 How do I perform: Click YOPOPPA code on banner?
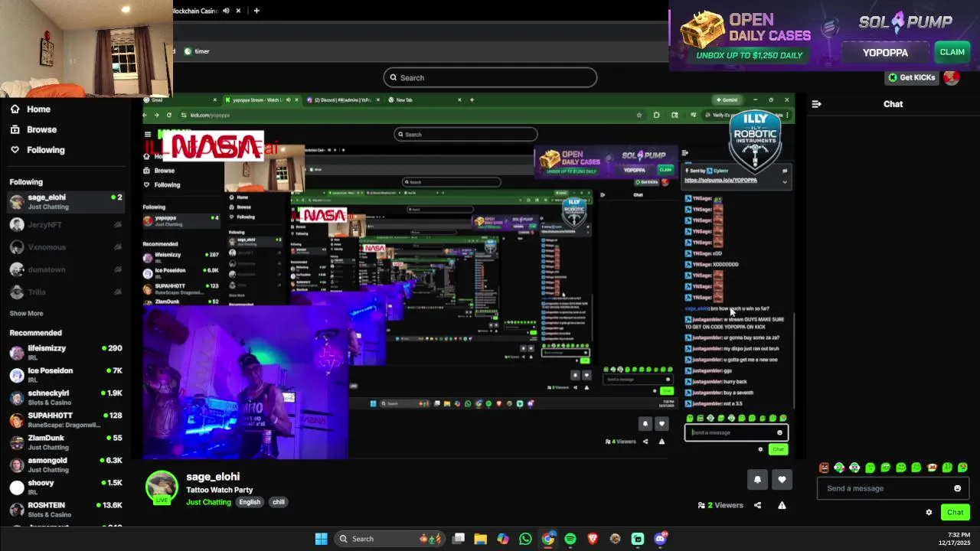(885, 52)
